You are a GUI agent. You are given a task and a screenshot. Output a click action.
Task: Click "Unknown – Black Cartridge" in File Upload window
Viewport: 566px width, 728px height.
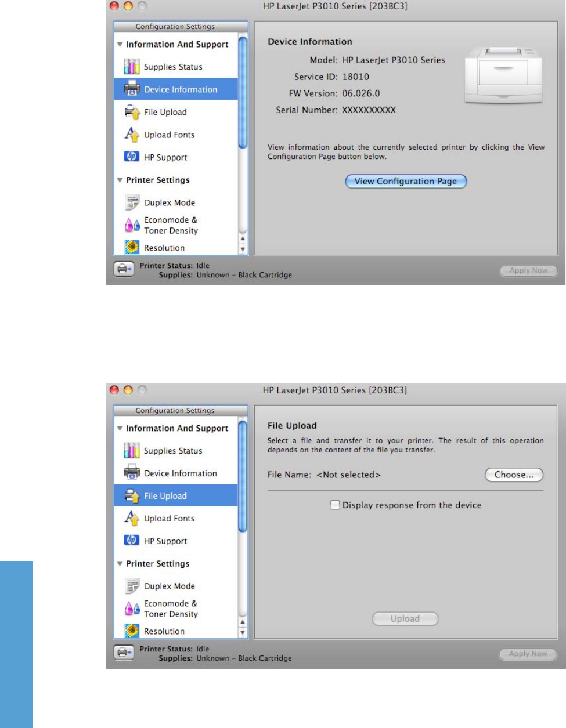244,658
